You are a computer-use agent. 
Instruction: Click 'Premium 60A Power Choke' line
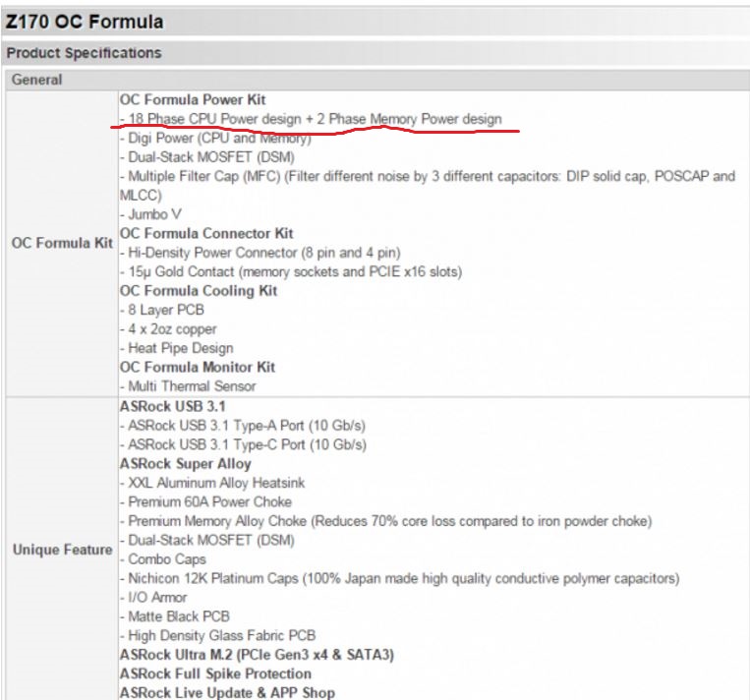click(206, 502)
